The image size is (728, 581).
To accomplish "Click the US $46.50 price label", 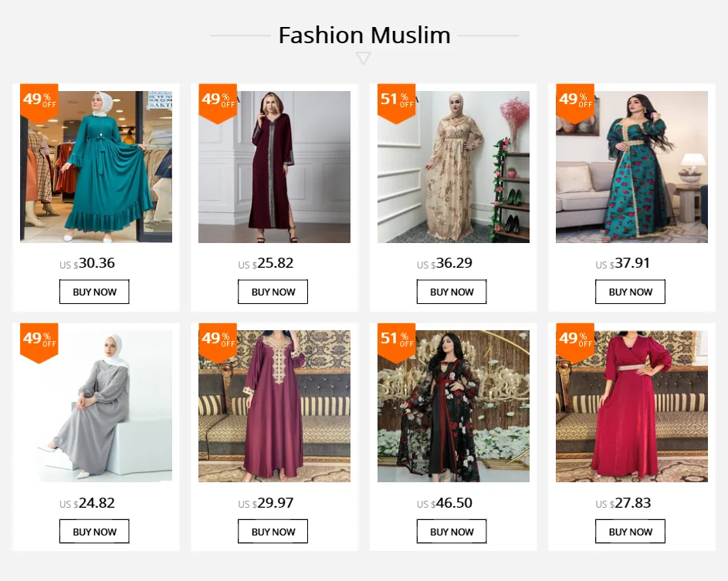I will (x=445, y=503).
